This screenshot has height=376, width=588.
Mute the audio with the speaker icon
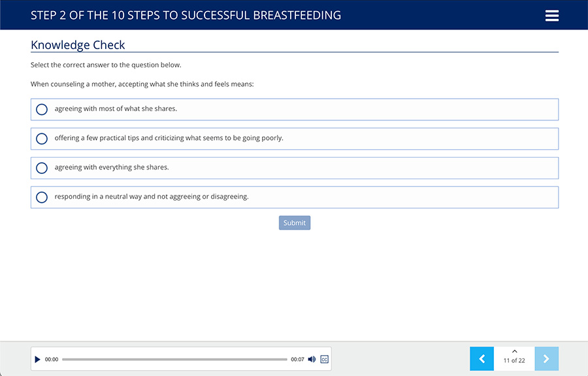[312, 359]
